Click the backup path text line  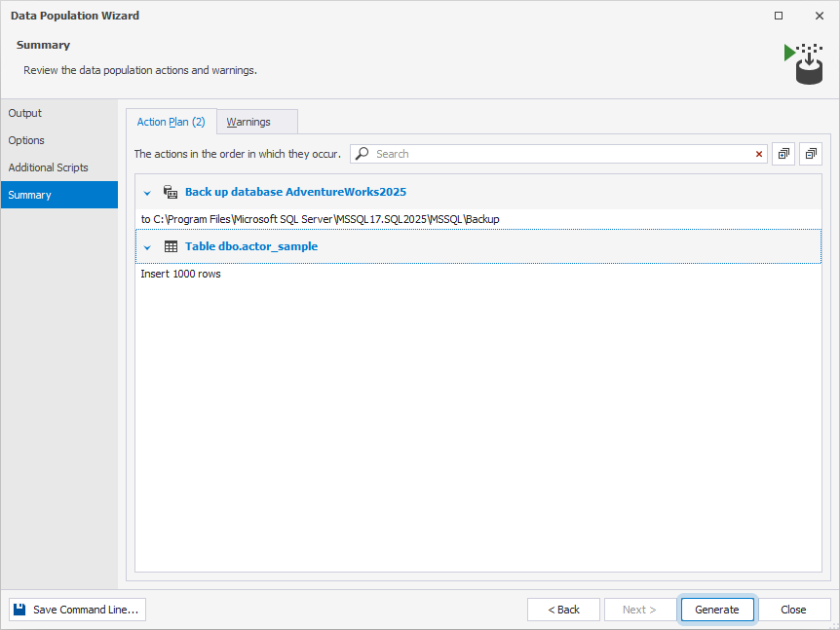320,219
